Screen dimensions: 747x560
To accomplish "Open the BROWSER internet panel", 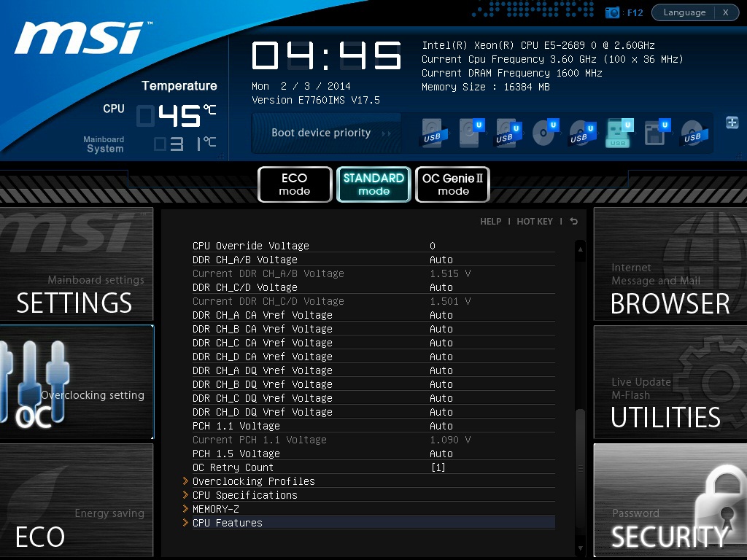I will pyautogui.click(x=670, y=264).
